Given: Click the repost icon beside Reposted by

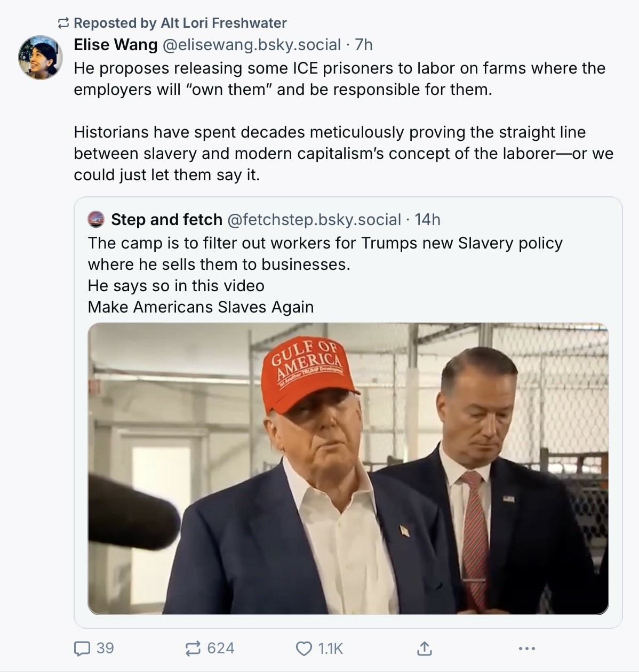Looking at the screenshot, I should (63, 23).
